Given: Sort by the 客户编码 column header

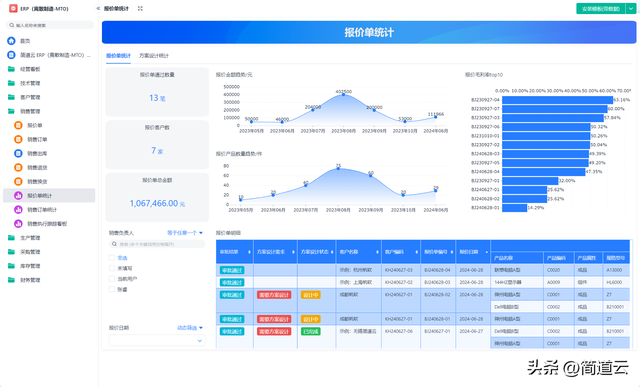Looking at the screenshot, I should pyautogui.click(x=401, y=252).
